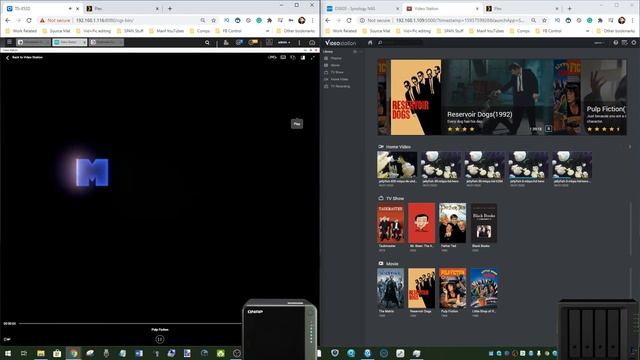Open the Mr. Bean TV show poster

(x=422, y=223)
